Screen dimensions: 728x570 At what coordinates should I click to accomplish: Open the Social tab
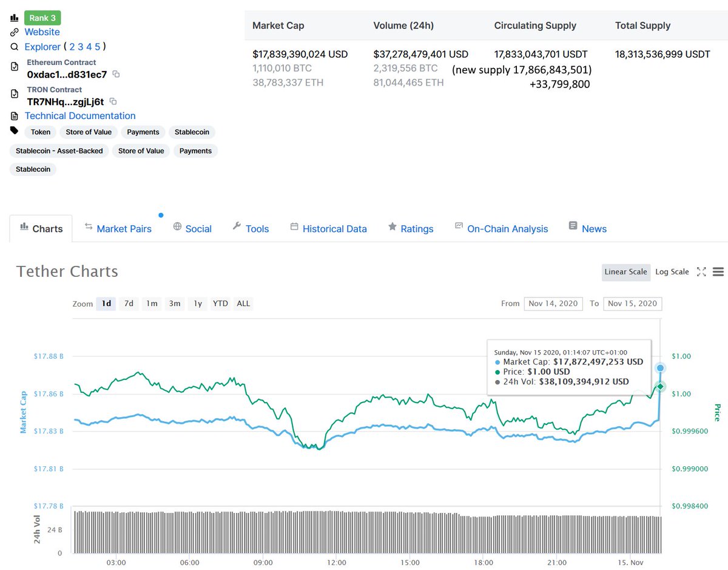click(x=192, y=228)
